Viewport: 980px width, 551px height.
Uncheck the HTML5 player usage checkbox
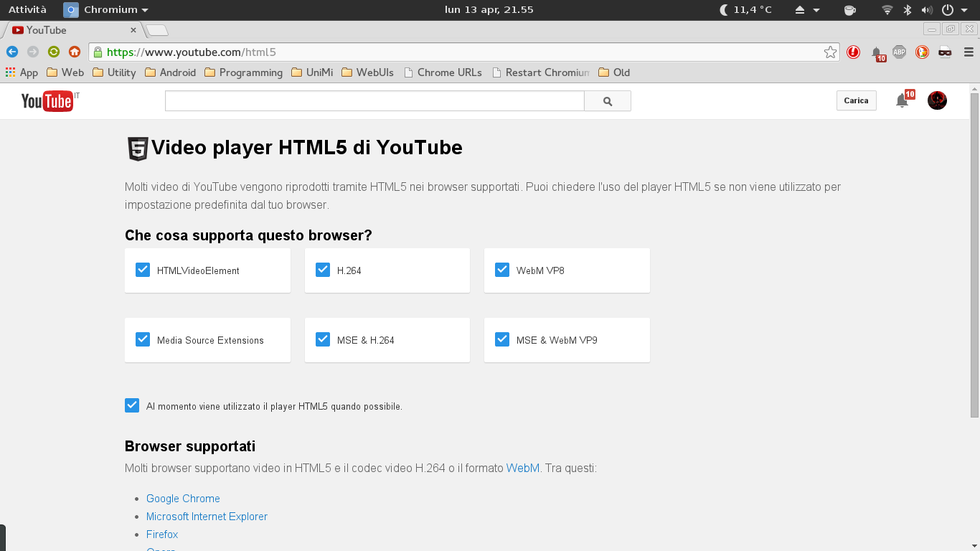click(x=132, y=405)
